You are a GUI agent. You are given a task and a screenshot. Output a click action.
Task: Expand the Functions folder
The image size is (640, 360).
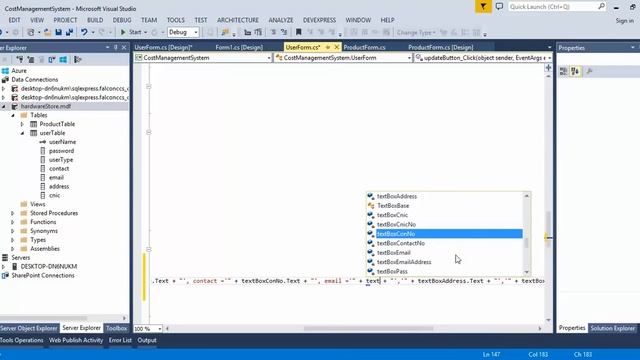(13, 222)
